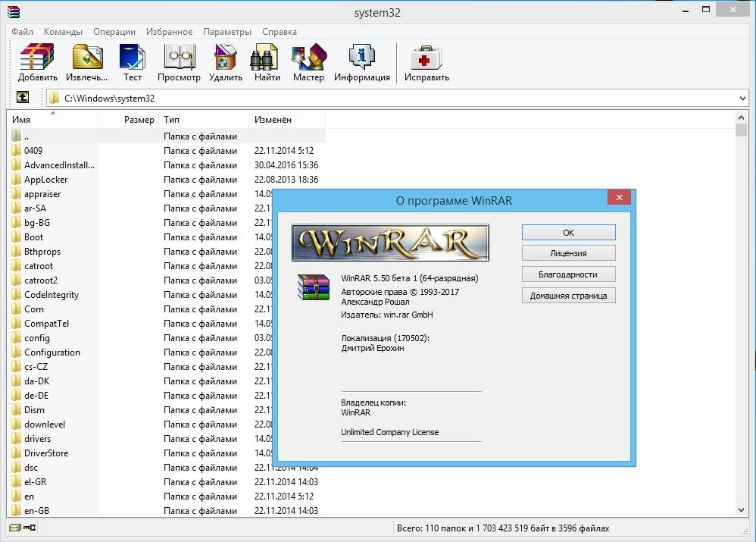Click the Домашняя страница button
Viewport: 756px width, 542px height.
(568, 296)
